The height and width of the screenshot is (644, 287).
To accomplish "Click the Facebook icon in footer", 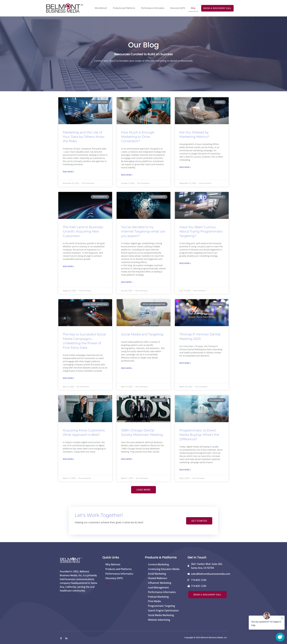I will click(61, 638).
